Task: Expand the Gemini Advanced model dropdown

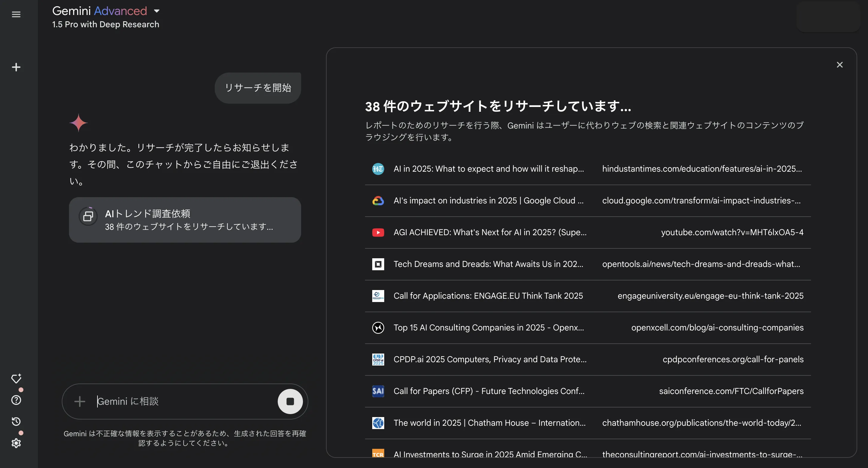Action: click(x=156, y=11)
